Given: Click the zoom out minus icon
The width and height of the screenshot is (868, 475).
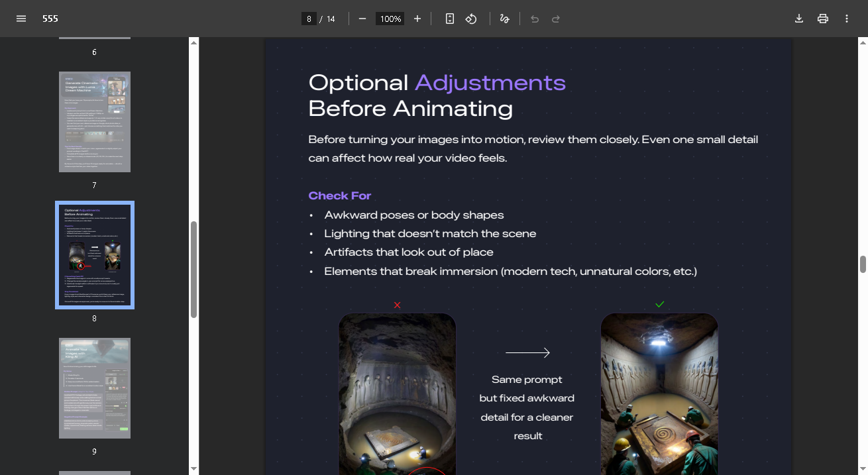Looking at the screenshot, I should pyautogui.click(x=362, y=19).
